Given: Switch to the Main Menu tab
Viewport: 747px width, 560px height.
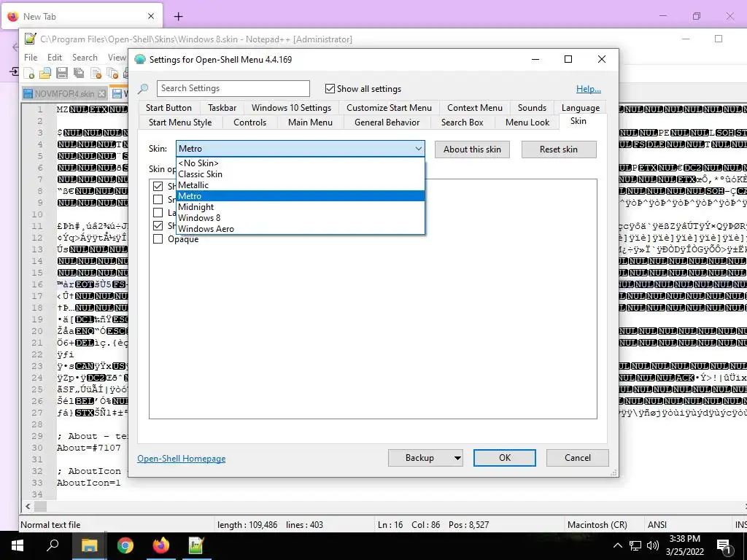Looking at the screenshot, I should 310,122.
